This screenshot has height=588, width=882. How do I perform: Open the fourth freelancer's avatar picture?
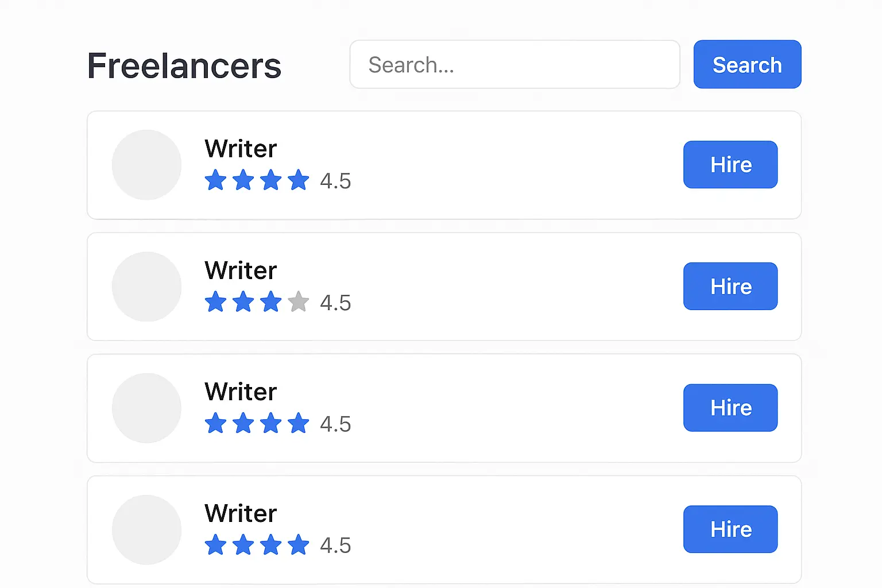[x=146, y=529]
